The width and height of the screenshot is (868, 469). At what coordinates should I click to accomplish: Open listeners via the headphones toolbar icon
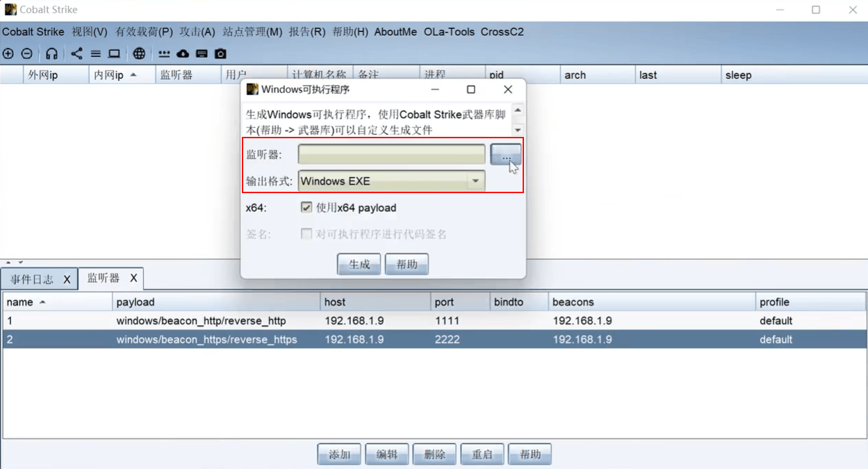pyautogui.click(x=51, y=54)
